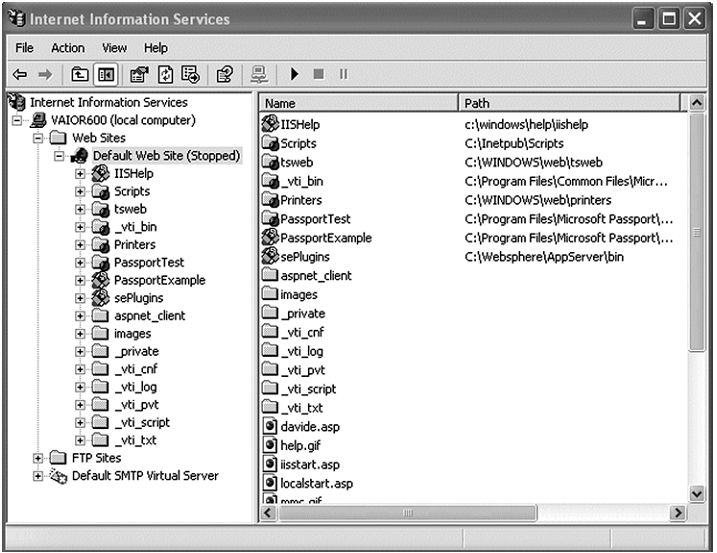Image resolution: width=717 pixels, height=553 pixels.
Task: Click the vertical scrollbar up arrow
Action: pos(697,103)
